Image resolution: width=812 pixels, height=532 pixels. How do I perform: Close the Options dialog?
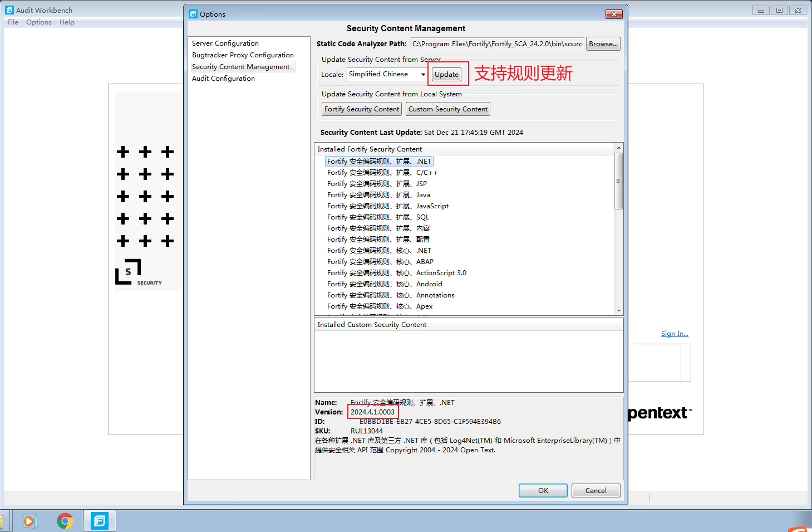pyautogui.click(x=614, y=14)
